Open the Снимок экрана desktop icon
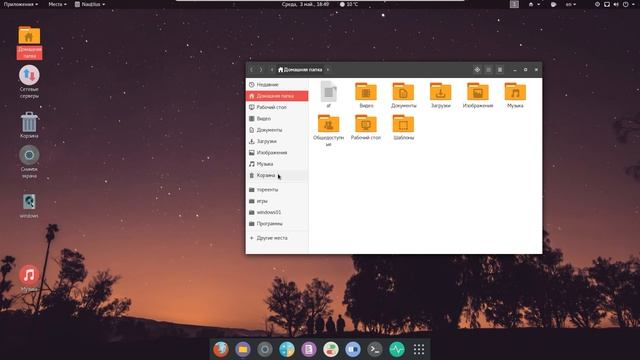 (x=29, y=162)
